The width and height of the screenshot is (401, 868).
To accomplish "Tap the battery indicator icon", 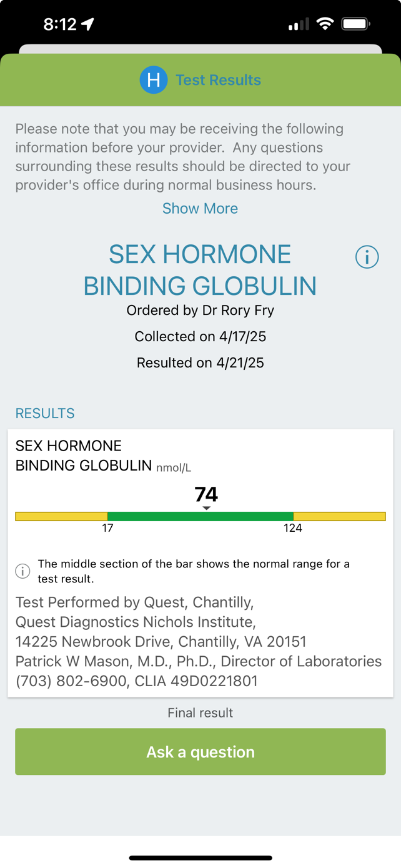I will point(355,24).
